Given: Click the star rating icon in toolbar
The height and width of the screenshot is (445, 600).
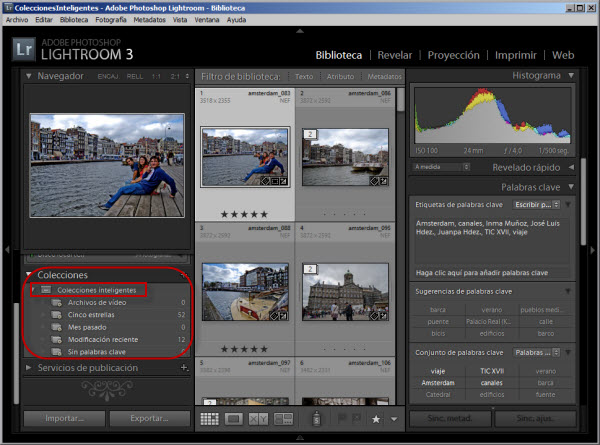Looking at the screenshot, I should pyautogui.click(x=376, y=419).
